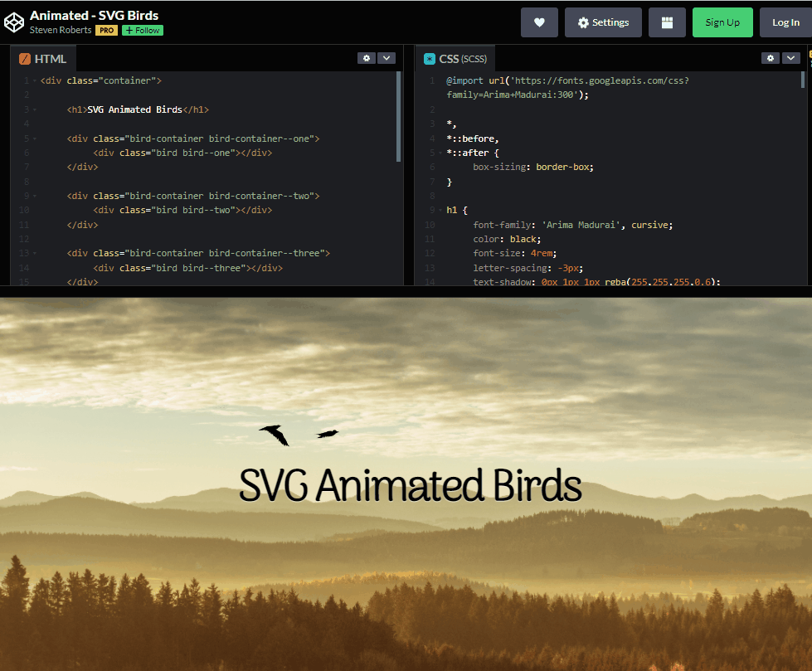Screen dimensions: 812x671
Task: Click the CSS editor vertical scrollbar
Action: pyautogui.click(x=803, y=80)
